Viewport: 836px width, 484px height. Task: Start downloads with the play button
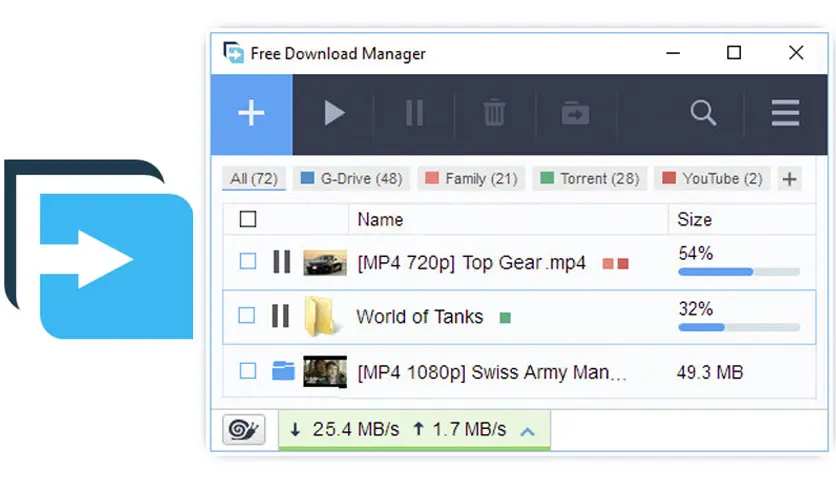(334, 113)
